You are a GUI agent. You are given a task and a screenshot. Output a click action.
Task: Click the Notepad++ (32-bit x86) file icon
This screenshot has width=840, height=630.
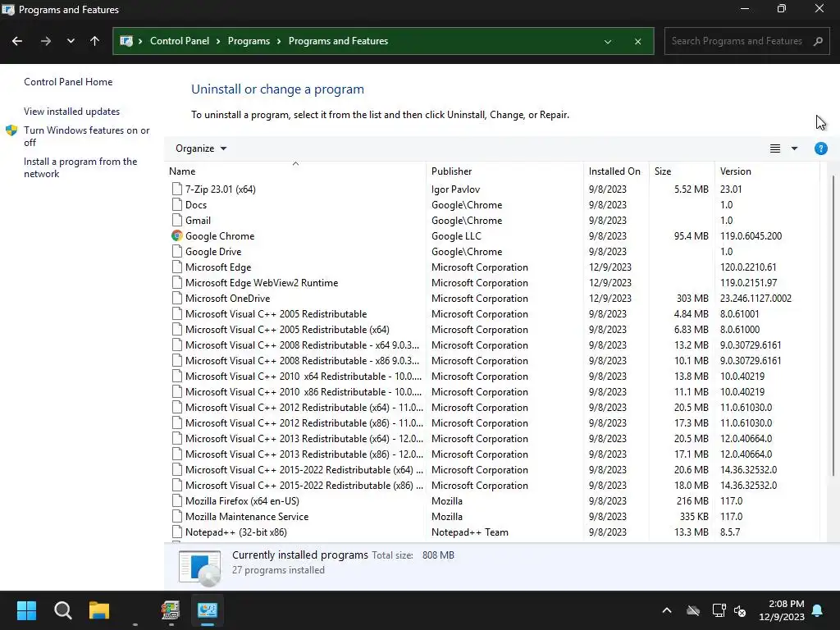tap(177, 532)
